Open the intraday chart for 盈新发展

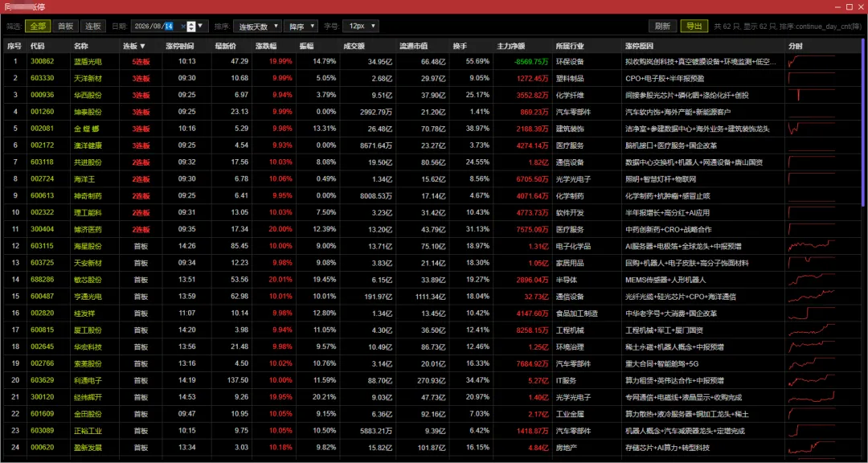(812, 448)
